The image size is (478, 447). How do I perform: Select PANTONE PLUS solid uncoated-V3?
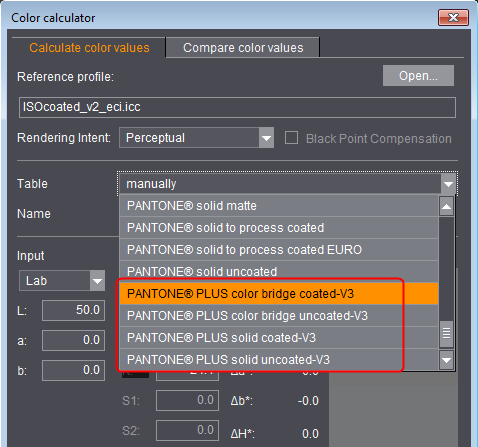point(279,360)
